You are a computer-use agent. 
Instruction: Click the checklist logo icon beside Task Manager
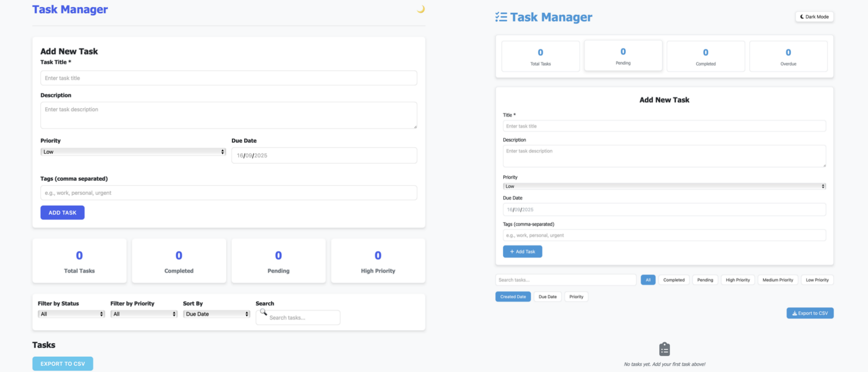click(x=501, y=17)
